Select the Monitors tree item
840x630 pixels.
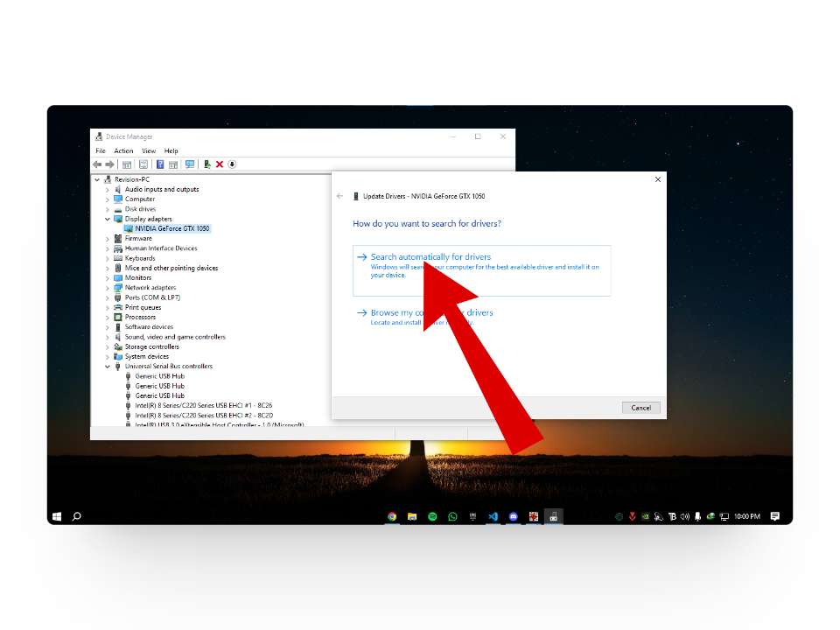[x=138, y=278]
